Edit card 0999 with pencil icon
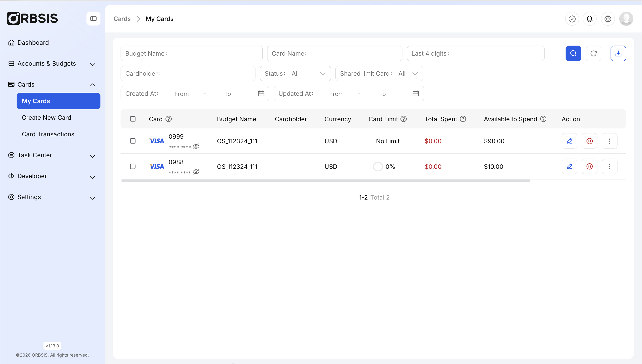Viewport: 642px width, 364px height. 570,141
